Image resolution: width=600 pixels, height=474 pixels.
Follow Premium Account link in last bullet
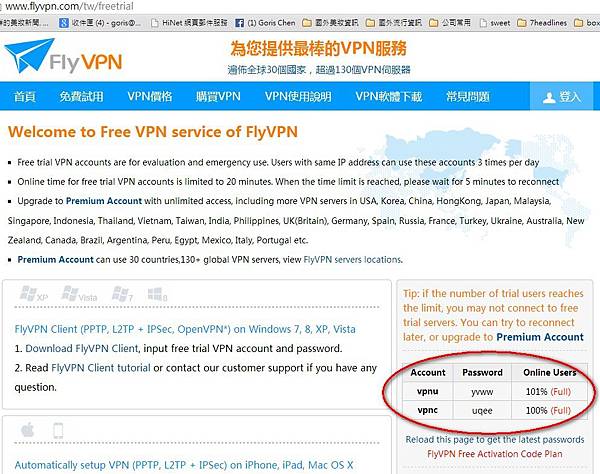pyautogui.click(x=55, y=259)
